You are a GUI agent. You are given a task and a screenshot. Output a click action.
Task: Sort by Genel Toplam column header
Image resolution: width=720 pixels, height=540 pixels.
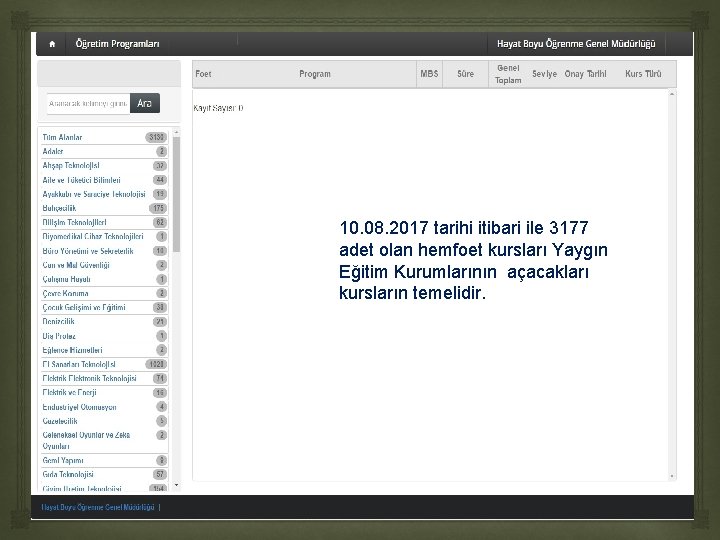pyautogui.click(x=508, y=74)
